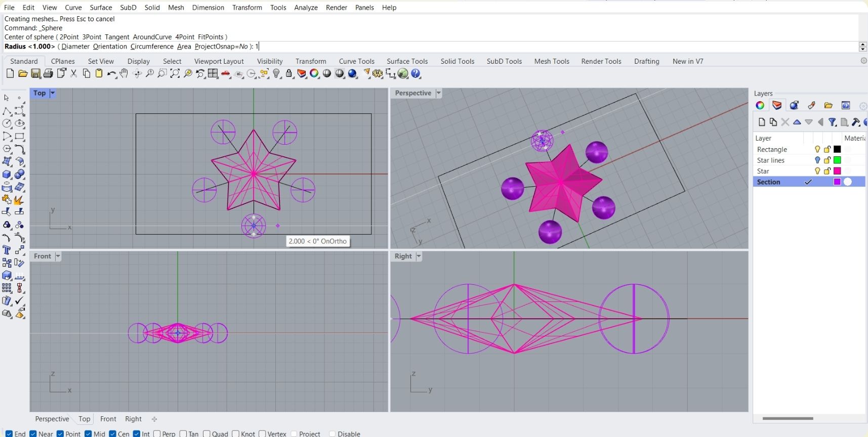Image resolution: width=868 pixels, height=437 pixels.
Task: Activate the Pan hand tool
Action: point(124,74)
